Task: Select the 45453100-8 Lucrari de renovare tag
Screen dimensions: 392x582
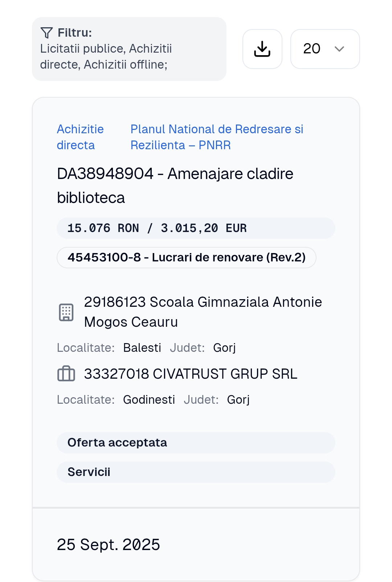Action: click(x=186, y=257)
